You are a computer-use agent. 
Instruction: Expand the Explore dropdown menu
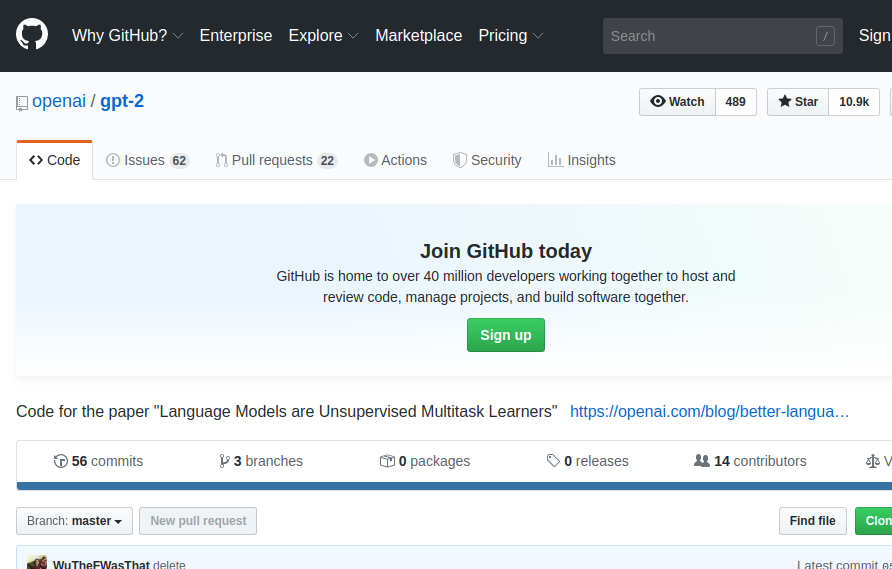(323, 35)
